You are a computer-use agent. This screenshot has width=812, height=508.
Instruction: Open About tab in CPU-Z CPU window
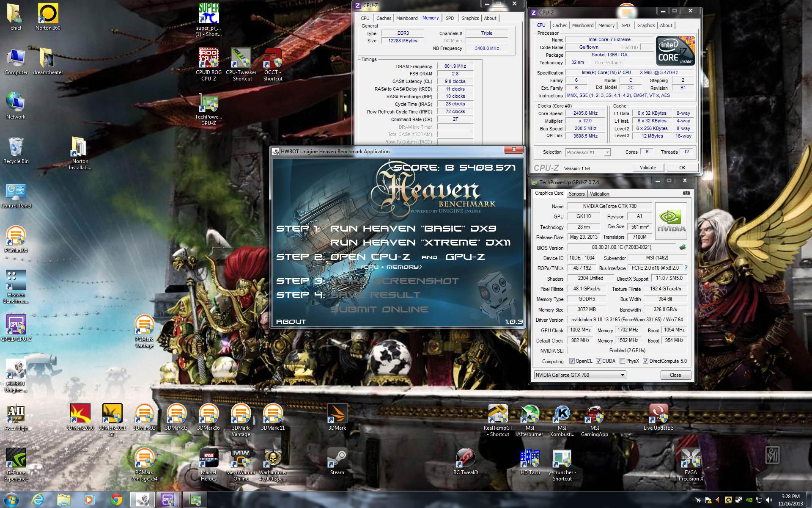point(666,25)
